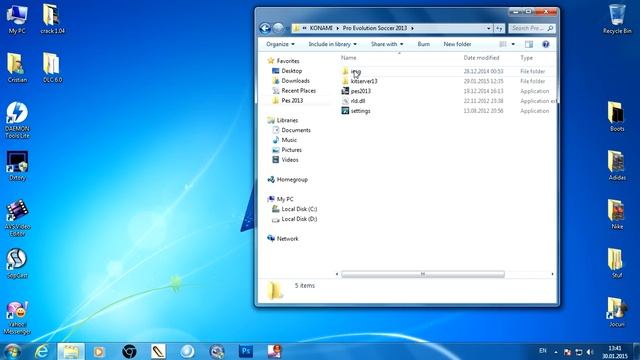
Task: Click the horizontal scrollbar in file list
Action: point(423,274)
